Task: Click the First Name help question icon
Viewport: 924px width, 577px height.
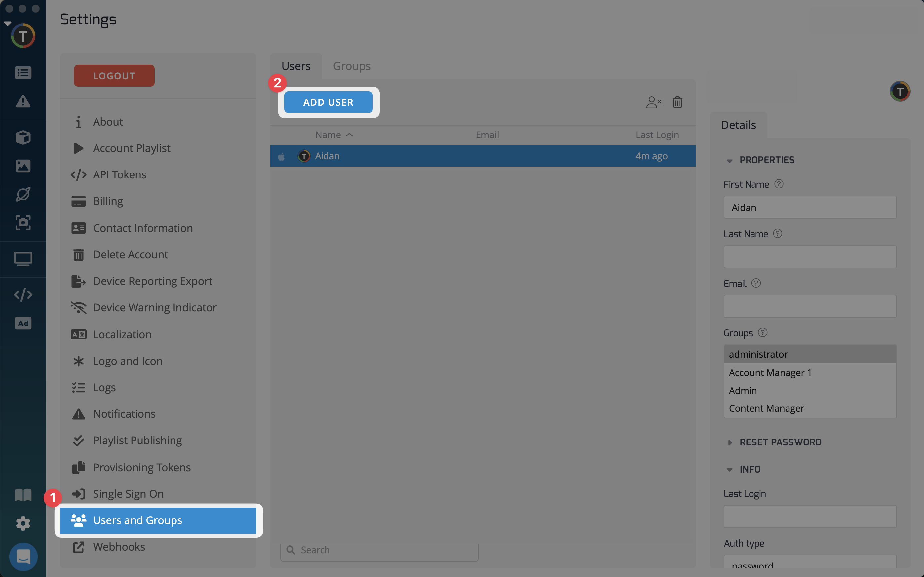Action: click(x=779, y=184)
